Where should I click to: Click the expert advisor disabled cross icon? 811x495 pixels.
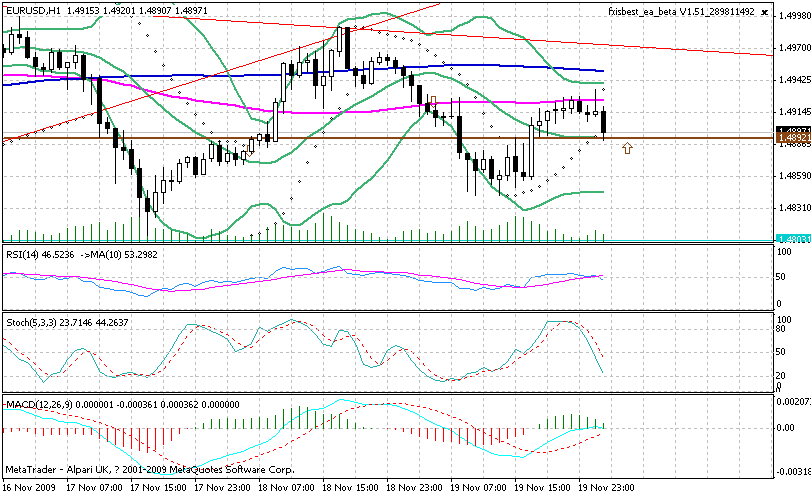point(765,12)
